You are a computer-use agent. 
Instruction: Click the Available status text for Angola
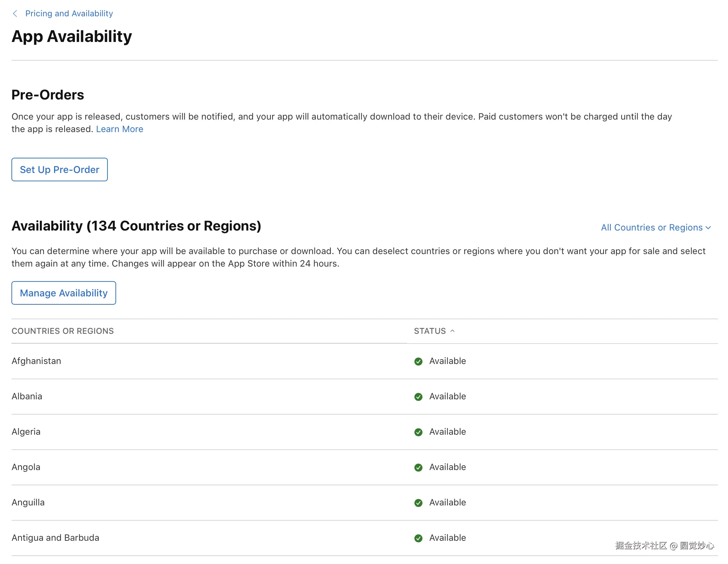pos(448,467)
